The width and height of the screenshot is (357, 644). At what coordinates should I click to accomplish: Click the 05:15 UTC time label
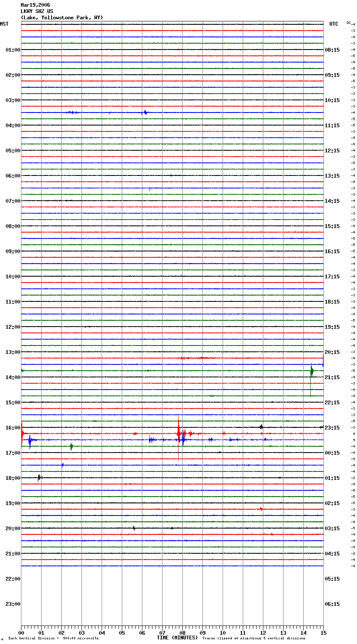[x=332, y=579]
